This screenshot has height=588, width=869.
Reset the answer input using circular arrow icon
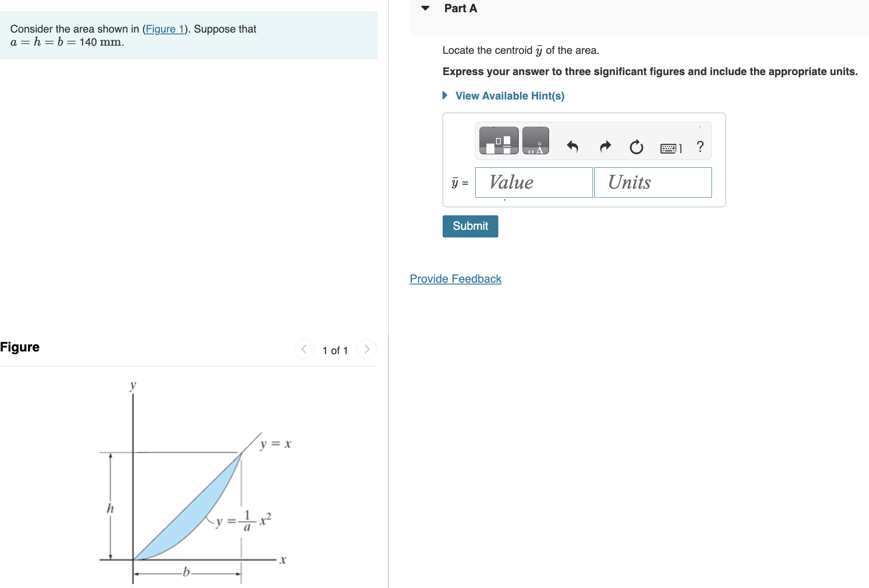(x=636, y=147)
